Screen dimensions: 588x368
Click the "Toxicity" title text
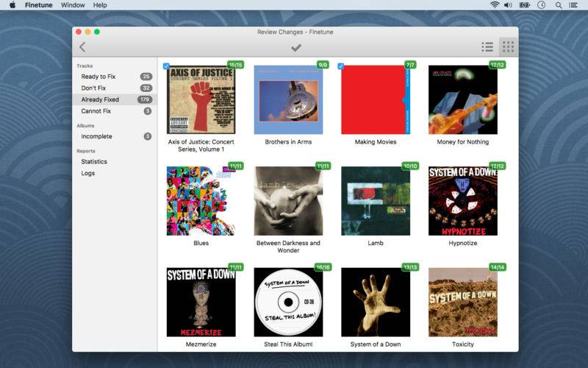click(x=463, y=344)
